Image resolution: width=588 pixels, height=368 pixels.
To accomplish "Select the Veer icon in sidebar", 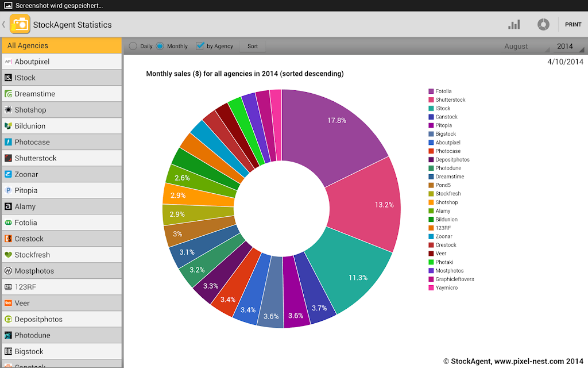I will tap(8, 303).
